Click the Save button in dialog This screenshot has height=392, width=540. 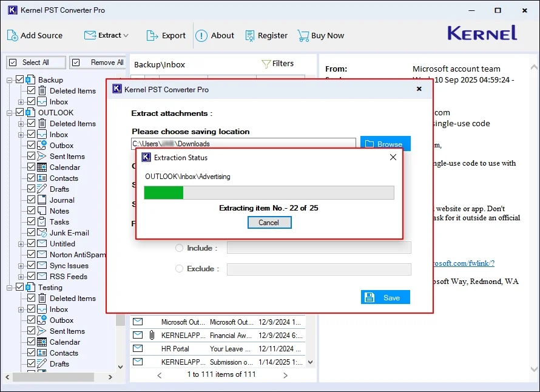click(385, 297)
